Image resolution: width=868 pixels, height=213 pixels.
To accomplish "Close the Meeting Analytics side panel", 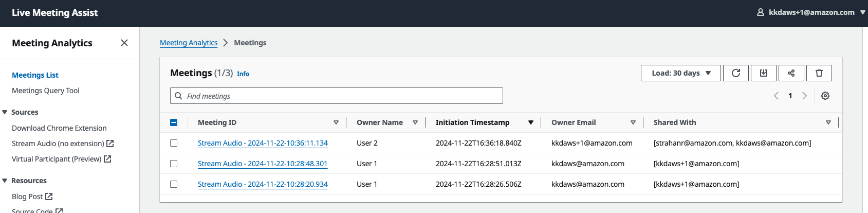I will 124,43.
